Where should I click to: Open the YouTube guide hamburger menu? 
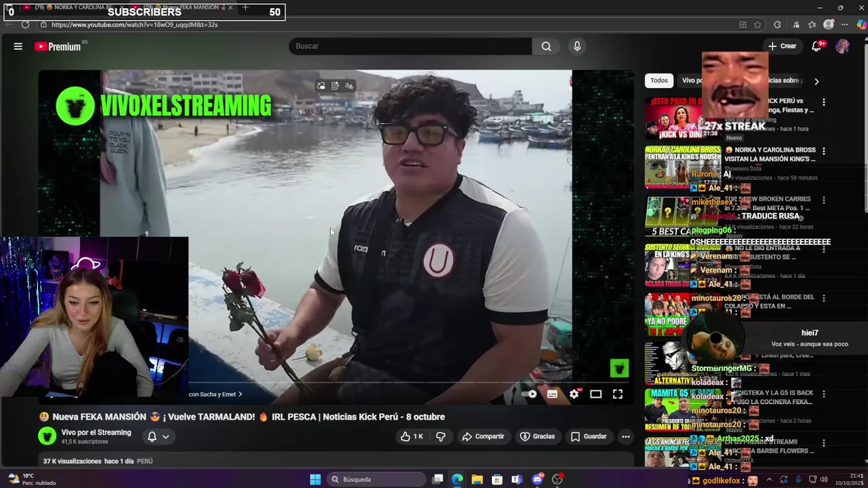18,46
